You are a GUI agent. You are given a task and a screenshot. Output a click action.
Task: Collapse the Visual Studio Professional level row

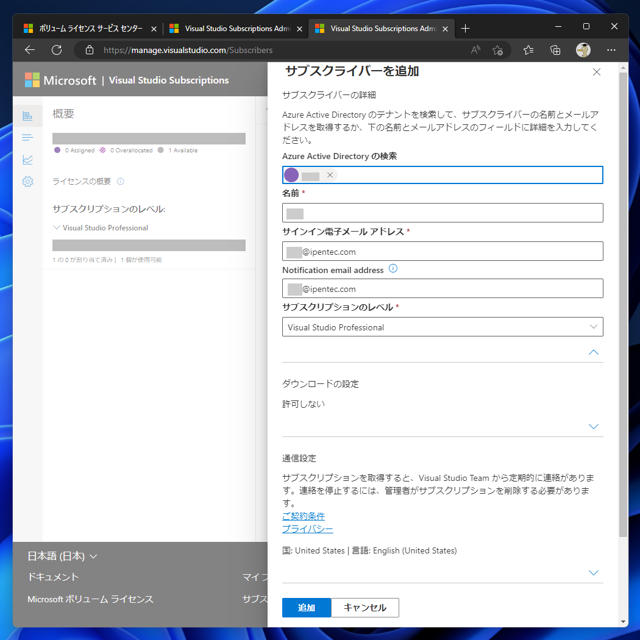click(57, 227)
